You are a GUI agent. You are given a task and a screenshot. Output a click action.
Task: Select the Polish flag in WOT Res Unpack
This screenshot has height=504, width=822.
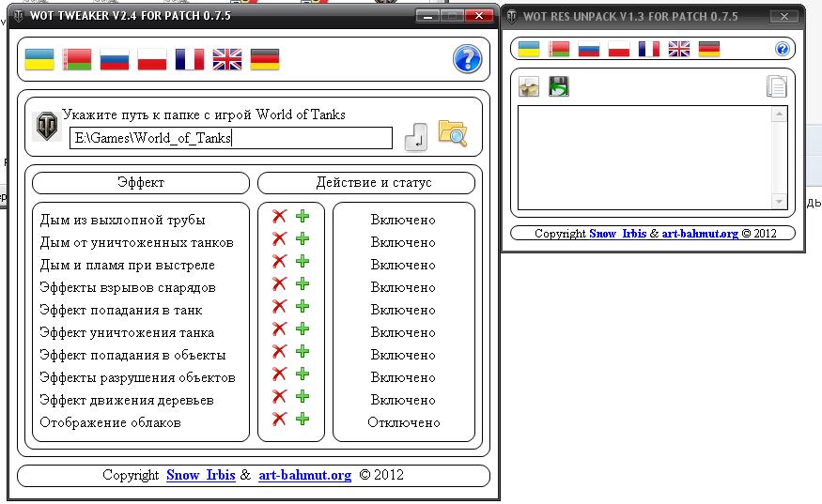pos(618,49)
